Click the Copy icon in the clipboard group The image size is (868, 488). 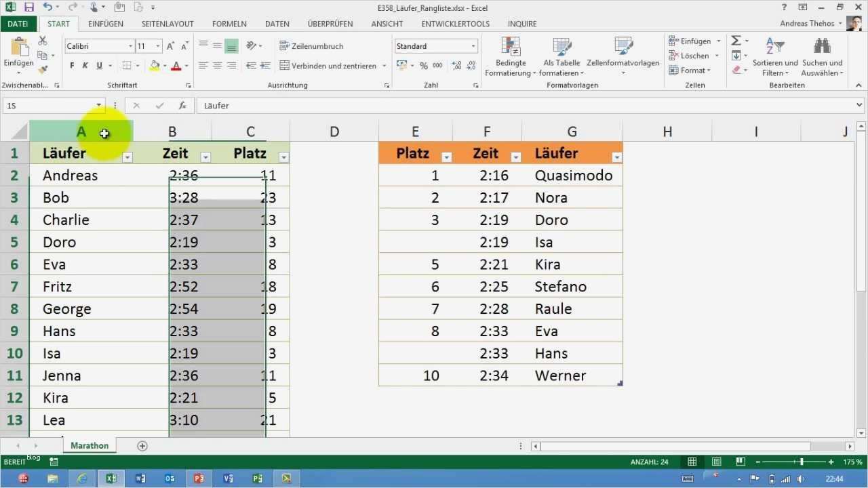coord(43,56)
